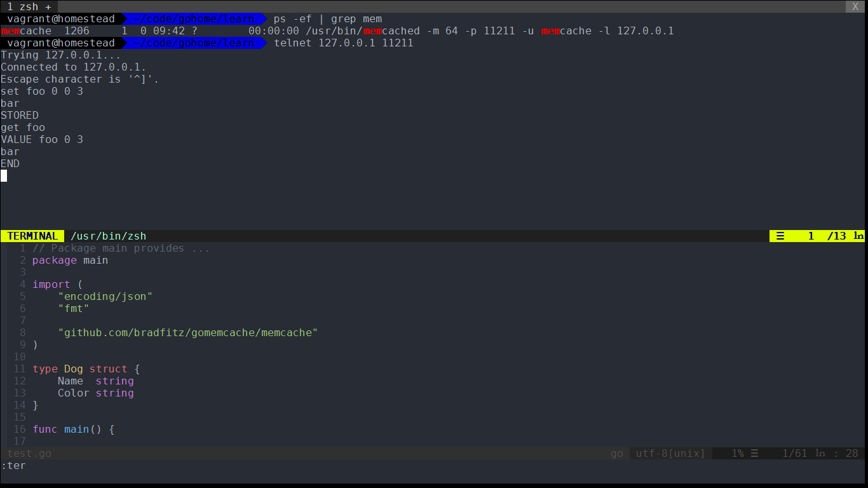Click the "bar" line directly above END
Viewport: 868px width, 488px height.
pyautogui.click(x=10, y=152)
